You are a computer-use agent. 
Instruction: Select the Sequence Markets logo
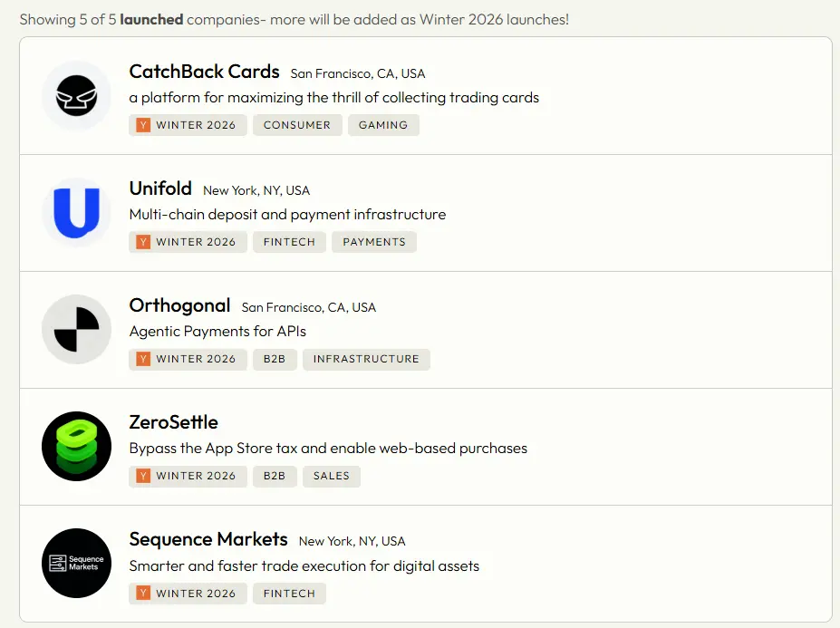pos(76,564)
